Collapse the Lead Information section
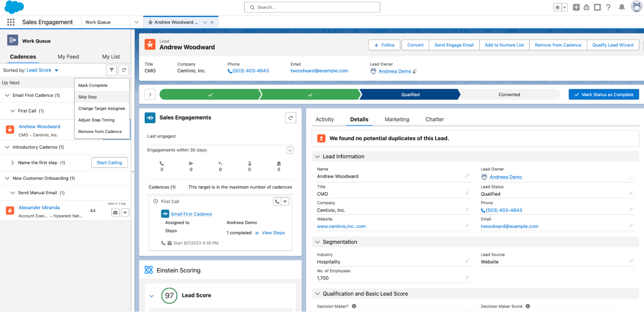This screenshot has height=312, width=644. pos(317,156)
